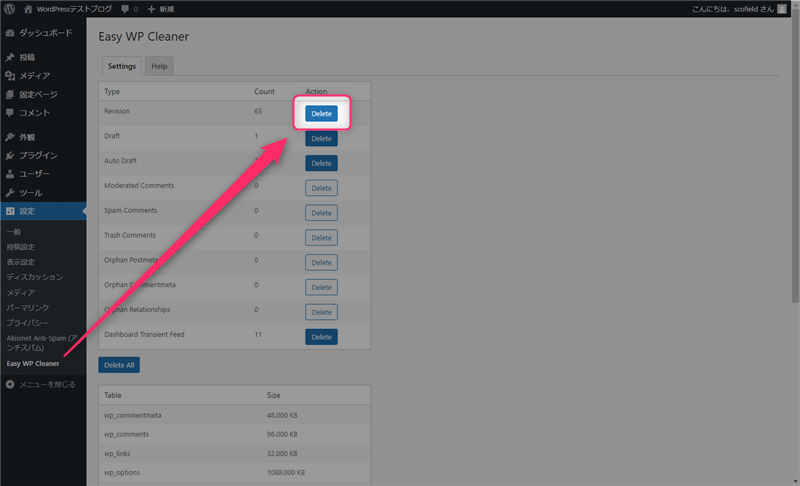The image size is (800, 486).
Task: Click the Easy WP Cleaner page heading
Action: [143, 37]
